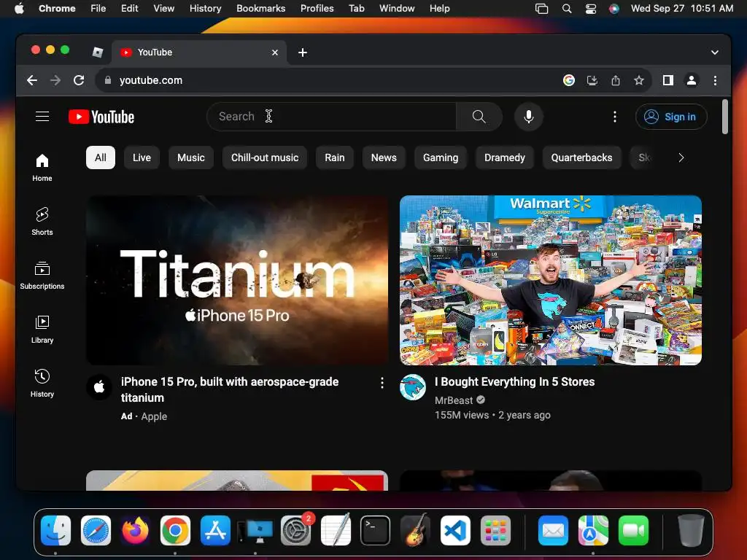Close the YouTube tab
Image resolution: width=747 pixels, height=560 pixels.
[275, 52]
